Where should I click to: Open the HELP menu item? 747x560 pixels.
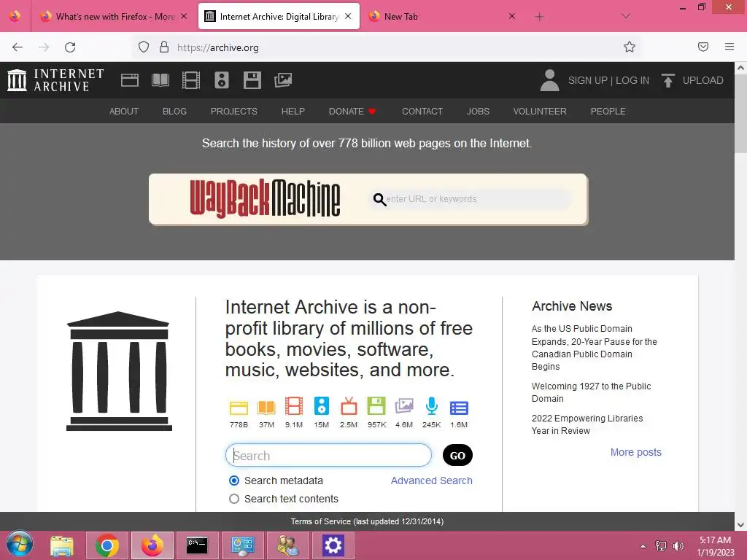pyautogui.click(x=293, y=111)
